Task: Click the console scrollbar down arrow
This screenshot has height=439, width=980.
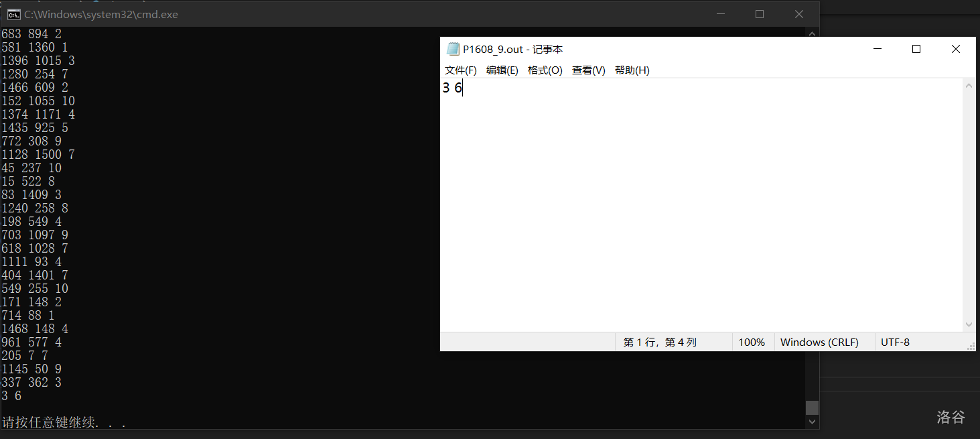Action: point(812,422)
